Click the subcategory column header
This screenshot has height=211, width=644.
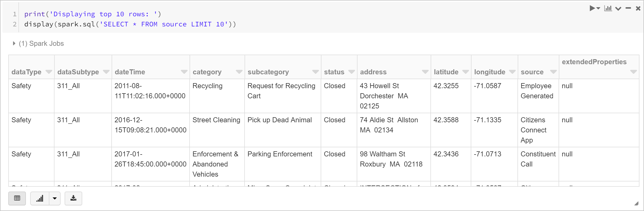[268, 72]
